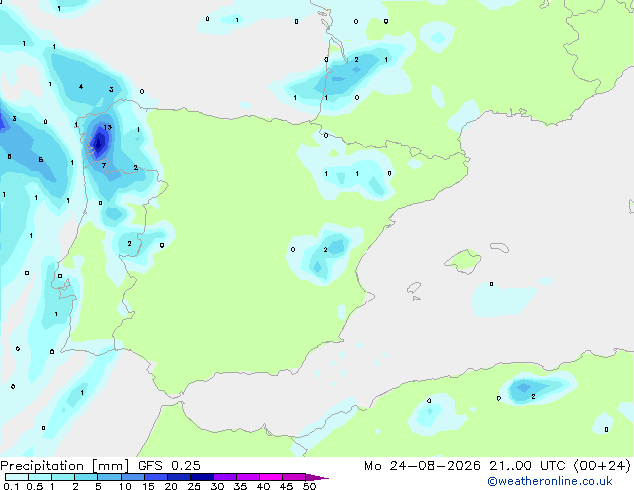Click the '20' legend scale label
Viewport: 634px width, 490px height.
[171, 486]
